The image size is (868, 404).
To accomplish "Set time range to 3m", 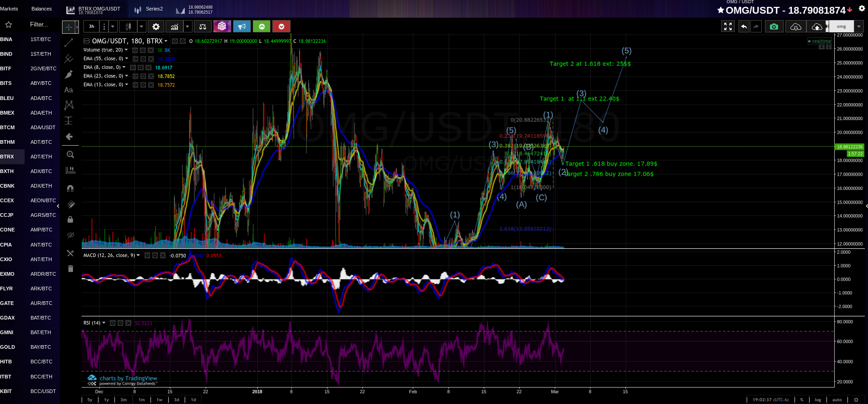I will click(x=124, y=399).
